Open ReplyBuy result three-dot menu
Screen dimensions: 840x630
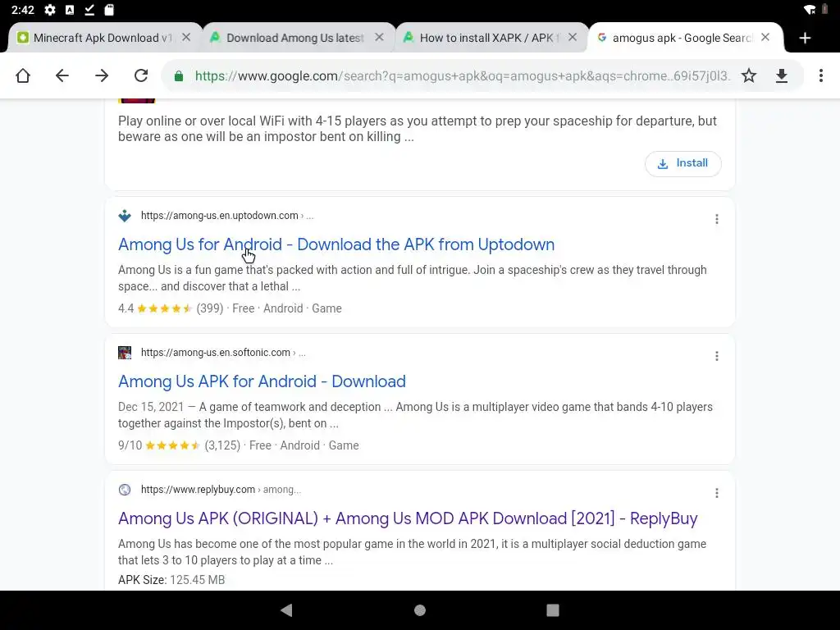(717, 493)
